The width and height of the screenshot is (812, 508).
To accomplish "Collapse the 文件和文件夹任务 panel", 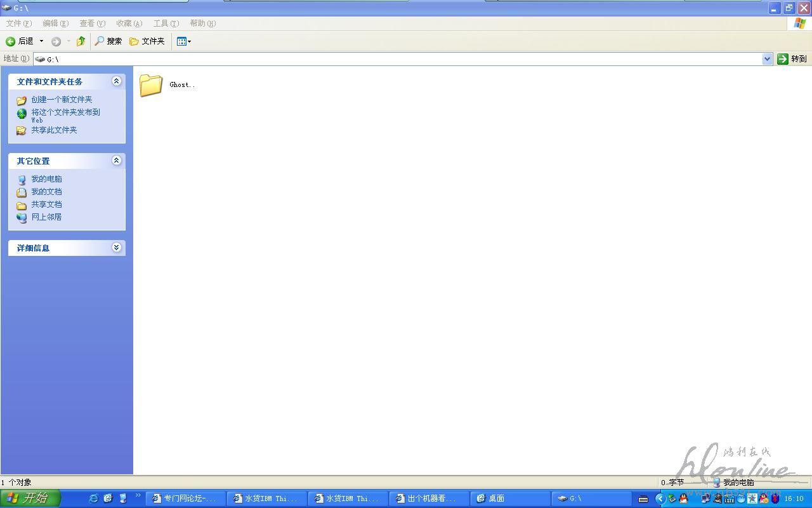I will pyautogui.click(x=116, y=81).
